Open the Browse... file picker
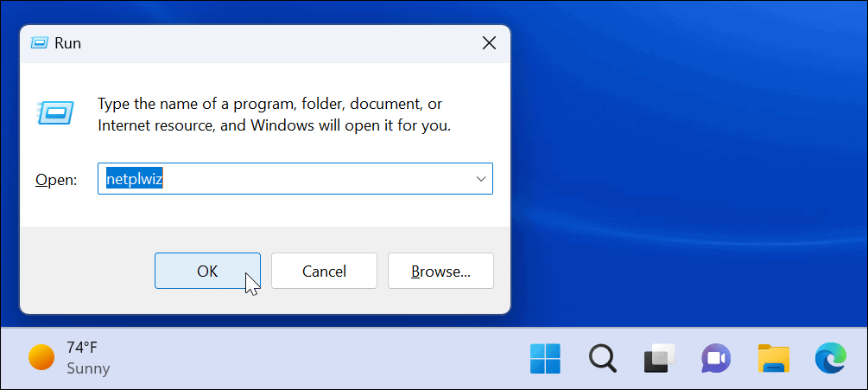 [440, 271]
